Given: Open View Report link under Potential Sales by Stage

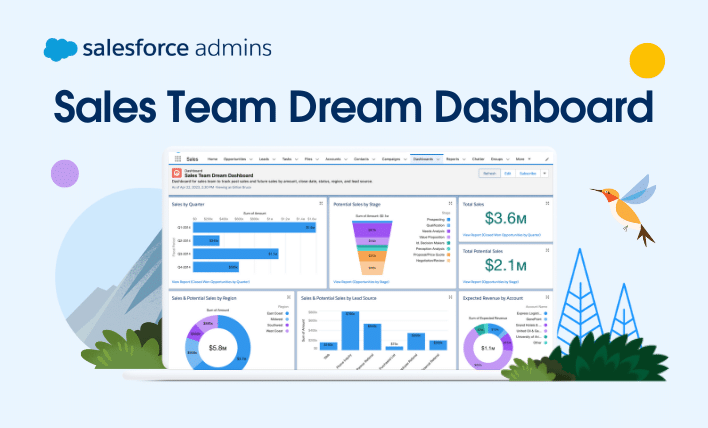Looking at the screenshot, I should (x=361, y=282).
